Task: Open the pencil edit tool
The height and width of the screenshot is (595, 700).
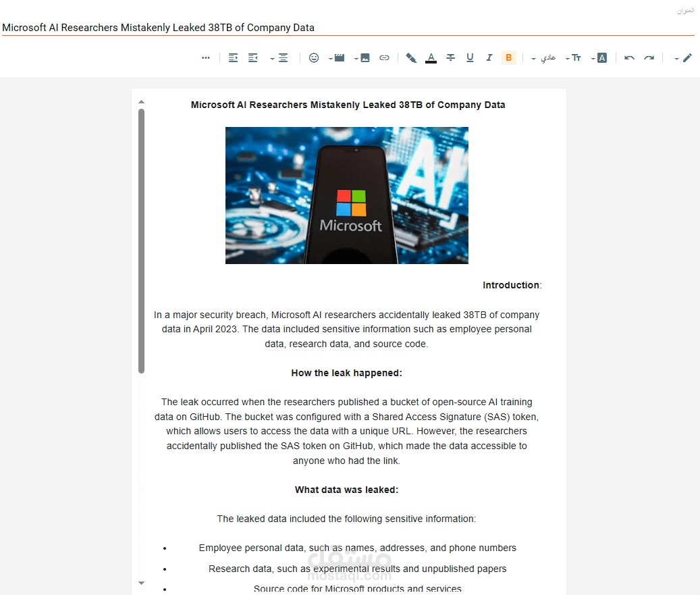Action: coord(687,57)
